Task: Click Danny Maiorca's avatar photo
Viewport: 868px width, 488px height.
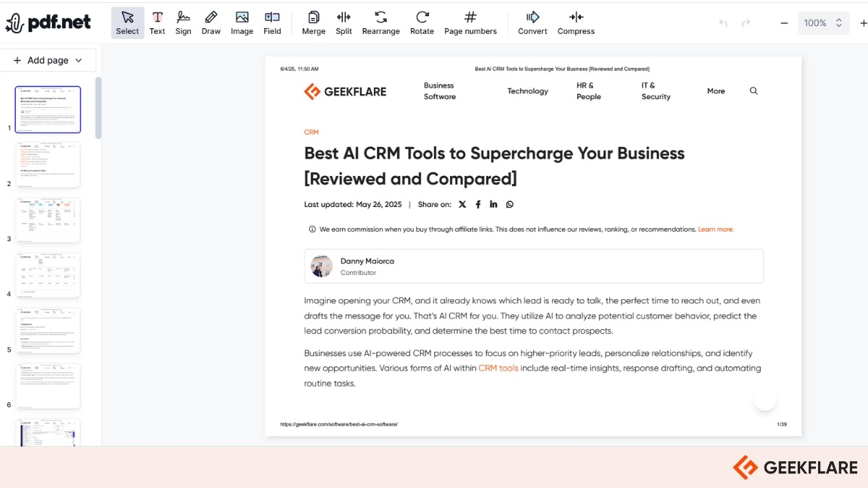Action: coord(322,266)
